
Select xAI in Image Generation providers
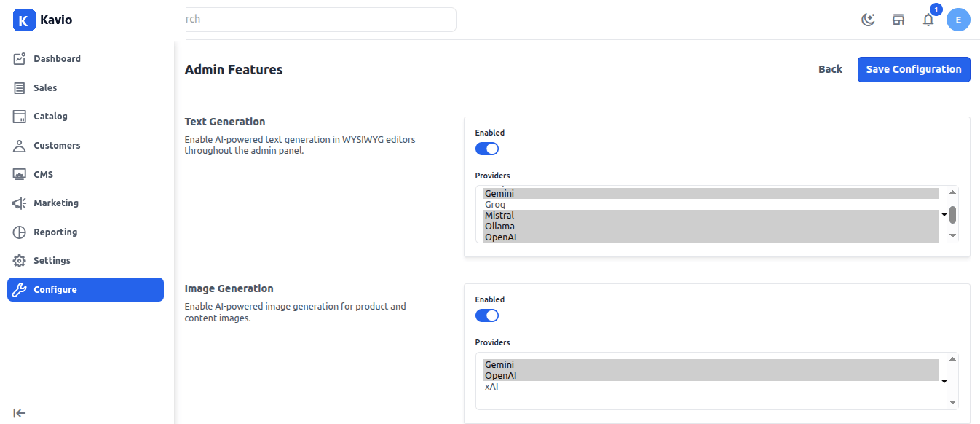[x=711, y=387]
